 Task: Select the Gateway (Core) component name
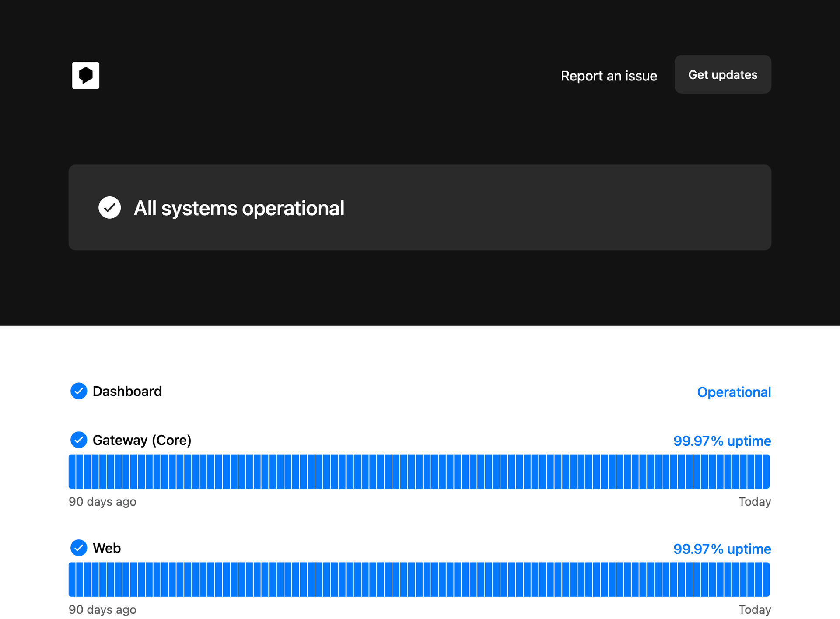(x=142, y=440)
